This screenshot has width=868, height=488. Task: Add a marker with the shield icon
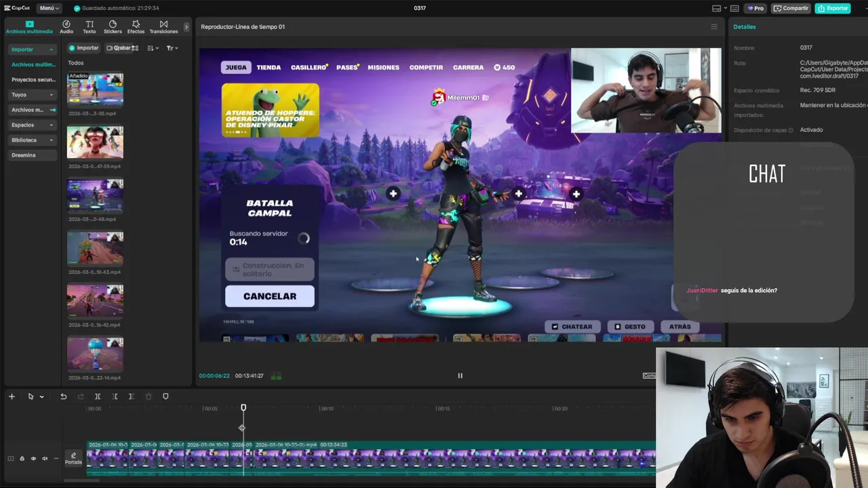click(x=165, y=396)
